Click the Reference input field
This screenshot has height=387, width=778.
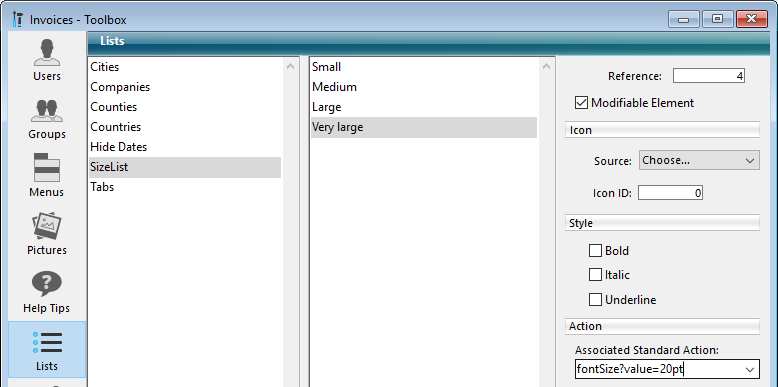[709, 76]
